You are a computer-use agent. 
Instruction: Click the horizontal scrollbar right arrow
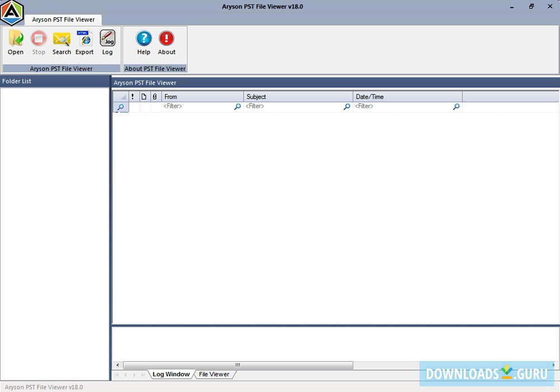pyautogui.click(x=553, y=365)
